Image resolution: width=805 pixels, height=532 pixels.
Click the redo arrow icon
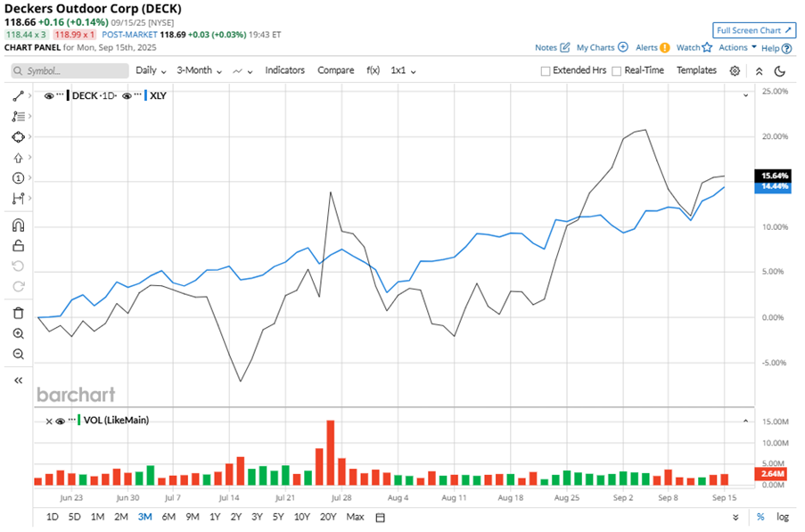tap(18, 286)
